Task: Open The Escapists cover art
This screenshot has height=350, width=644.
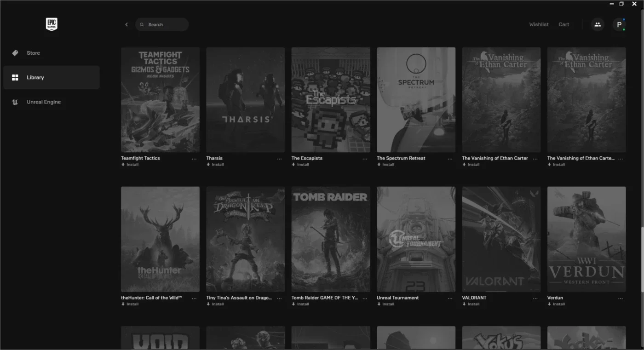Action: [331, 100]
